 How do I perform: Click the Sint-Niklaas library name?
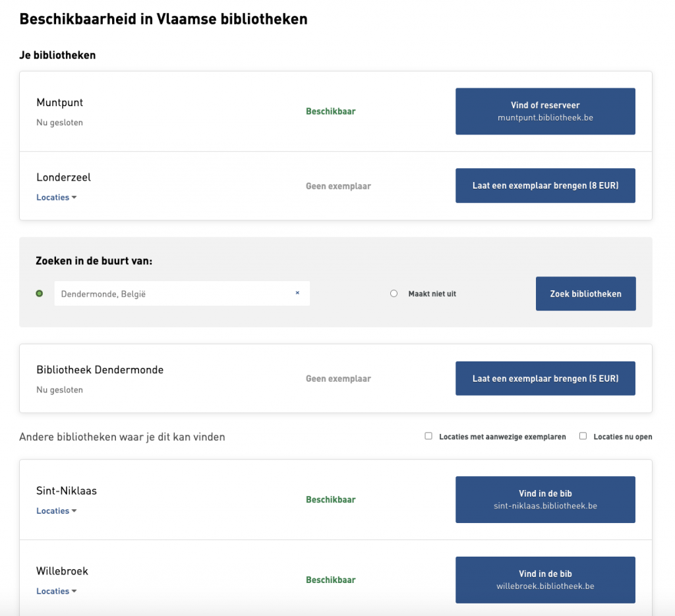(67, 491)
